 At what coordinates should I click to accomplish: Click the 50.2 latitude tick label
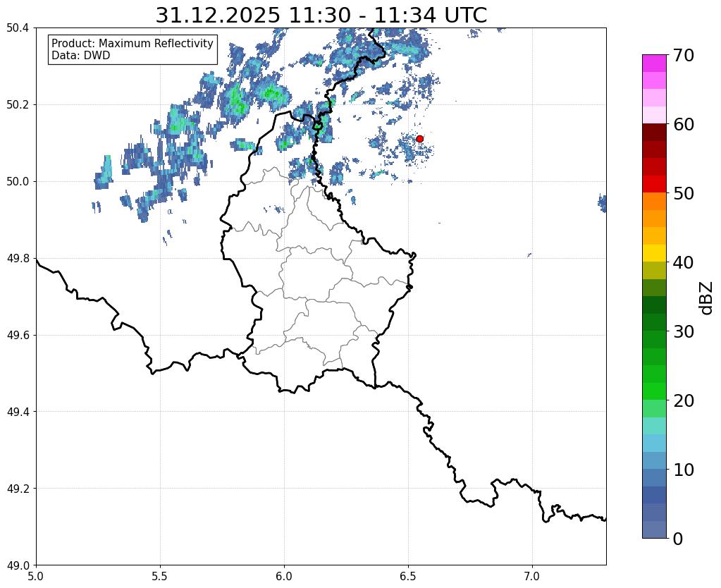[18, 105]
